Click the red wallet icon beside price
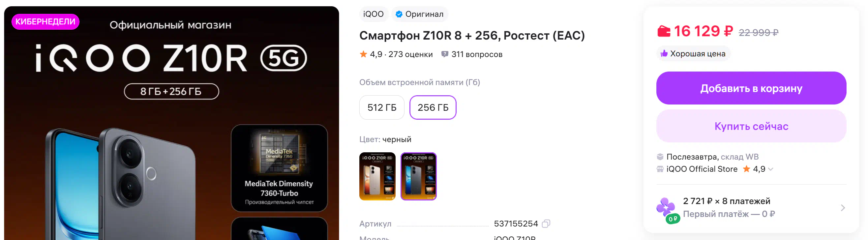 664,31
